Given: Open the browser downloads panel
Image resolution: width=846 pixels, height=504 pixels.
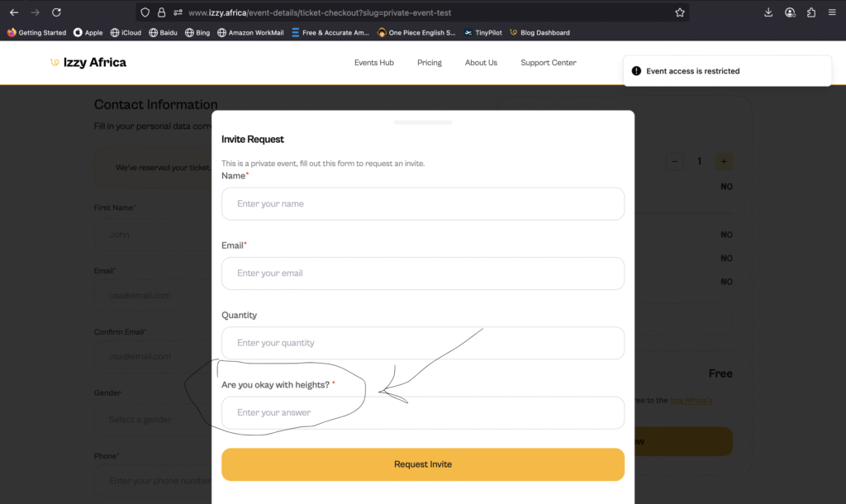Looking at the screenshot, I should pyautogui.click(x=768, y=12).
